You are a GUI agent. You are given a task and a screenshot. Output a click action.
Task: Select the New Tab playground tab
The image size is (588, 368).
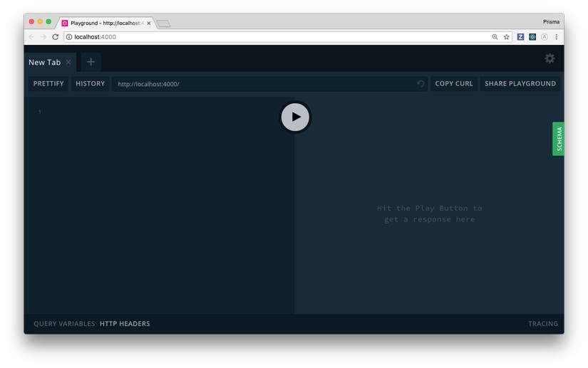(x=44, y=63)
